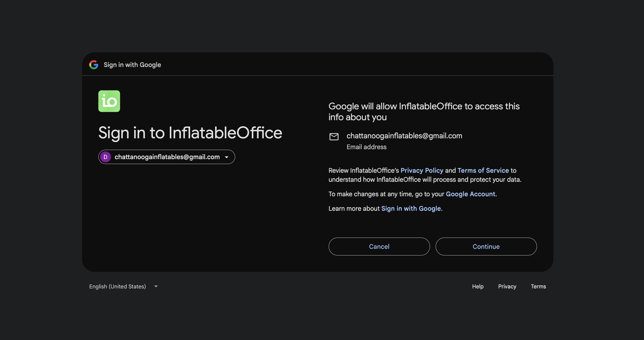Continue signing in to InflatableOffice
This screenshot has width=644, height=340.
486,247
